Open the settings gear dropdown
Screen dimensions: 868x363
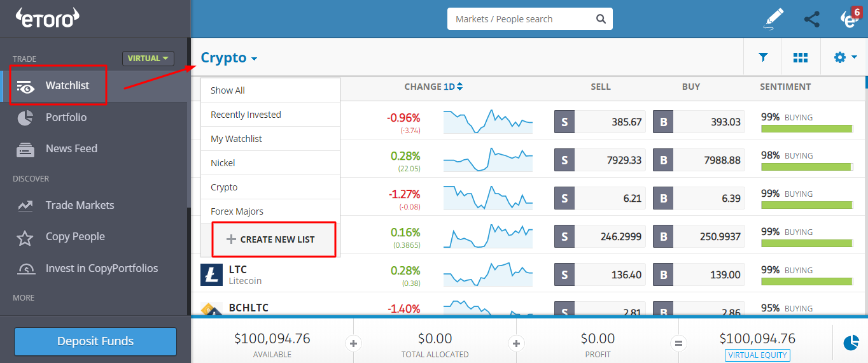pyautogui.click(x=845, y=57)
